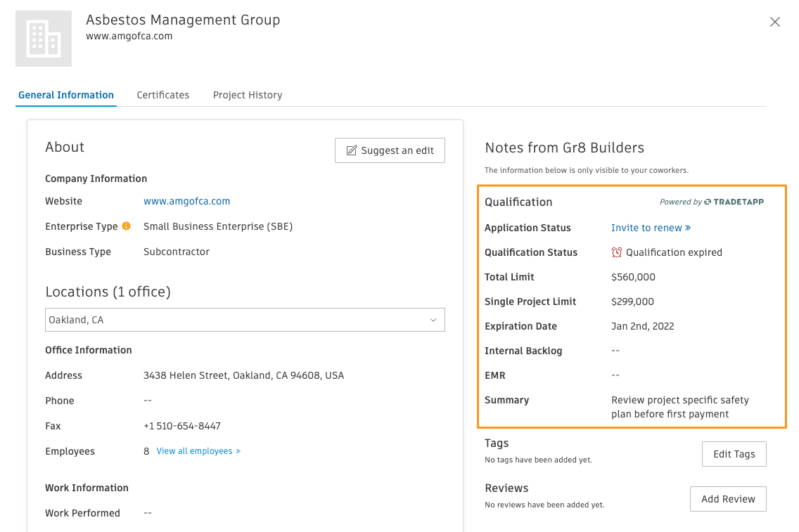Viewport: 799px width, 532px height.
Task: Click the Enterprise Type info icon
Action: point(127,226)
